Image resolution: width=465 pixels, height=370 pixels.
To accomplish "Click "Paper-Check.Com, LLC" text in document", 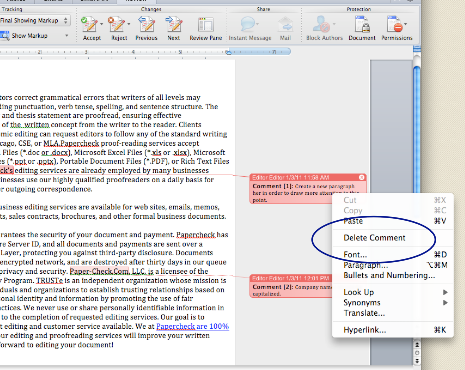I will pos(107,271).
